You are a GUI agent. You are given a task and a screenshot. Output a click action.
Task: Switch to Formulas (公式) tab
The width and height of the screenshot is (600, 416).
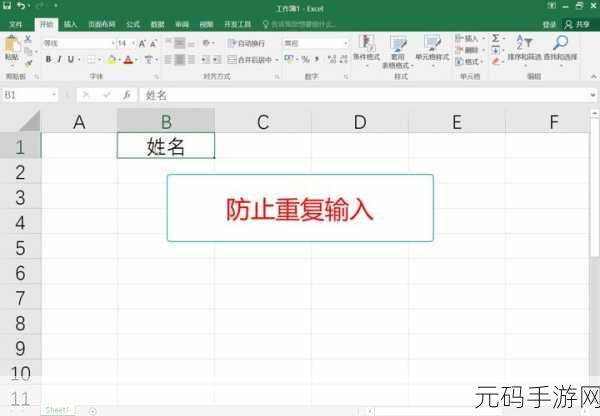[133, 24]
